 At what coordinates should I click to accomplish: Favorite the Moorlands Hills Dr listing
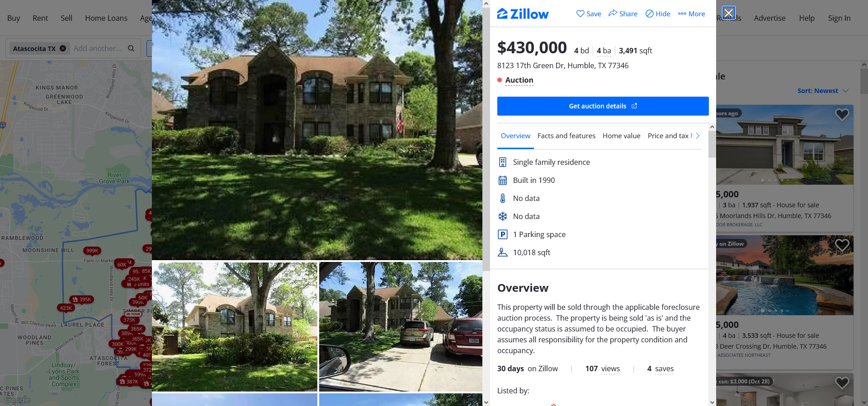click(842, 115)
